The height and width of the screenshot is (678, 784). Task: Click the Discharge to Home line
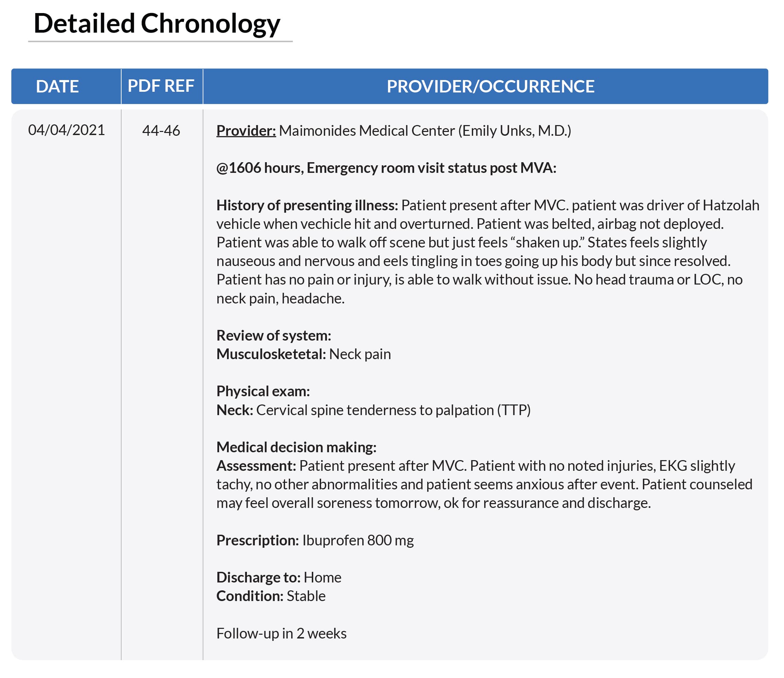pos(279,578)
